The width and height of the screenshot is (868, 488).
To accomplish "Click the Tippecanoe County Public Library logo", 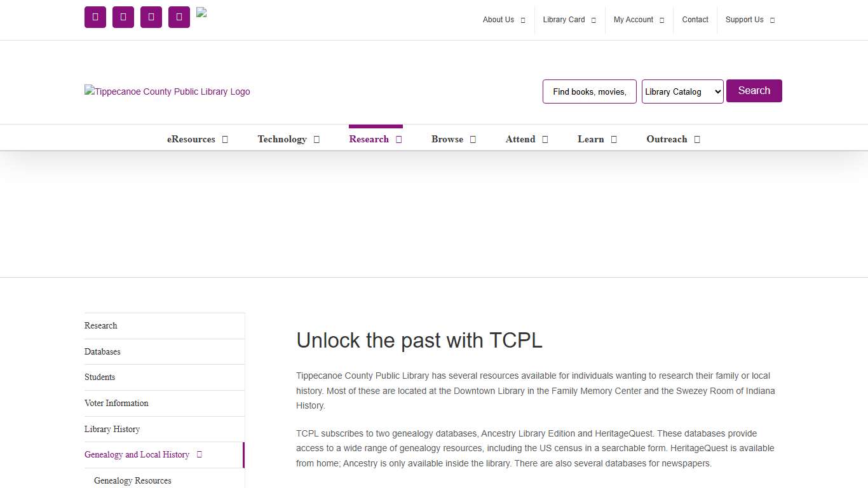I will click(167, 91).
